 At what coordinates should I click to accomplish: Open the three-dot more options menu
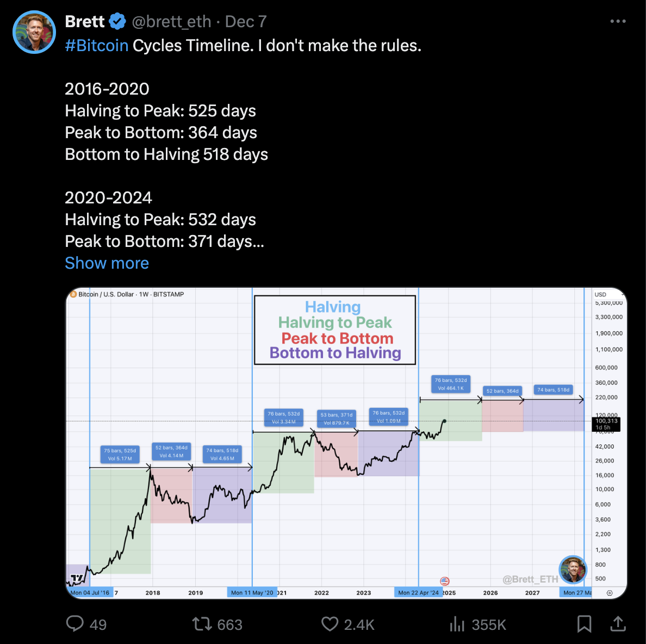coord(618,21)
